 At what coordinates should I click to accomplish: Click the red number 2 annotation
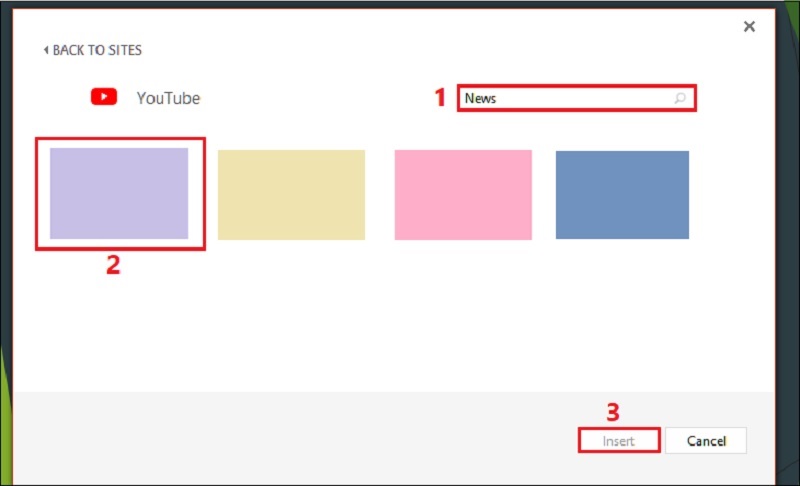[x=113, y=265]
